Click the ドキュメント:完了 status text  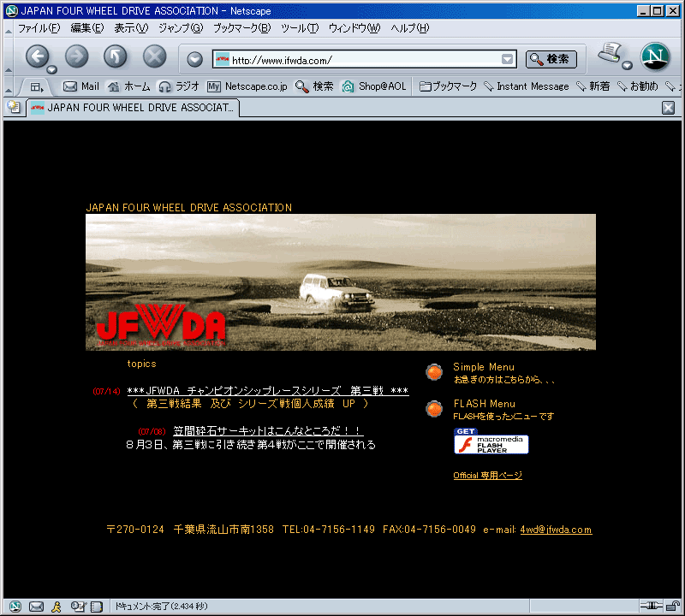pos(161,606)
